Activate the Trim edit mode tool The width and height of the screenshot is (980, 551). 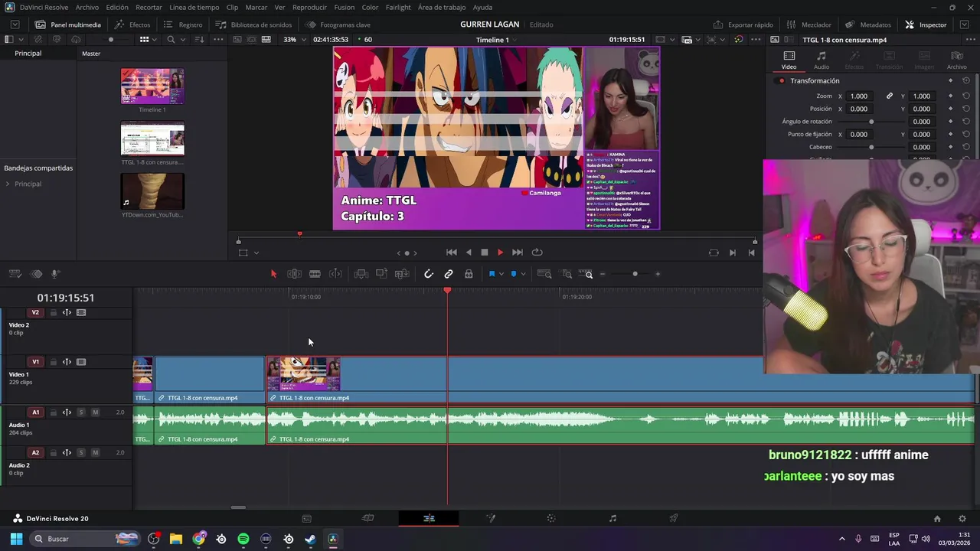tap(294, 274)
